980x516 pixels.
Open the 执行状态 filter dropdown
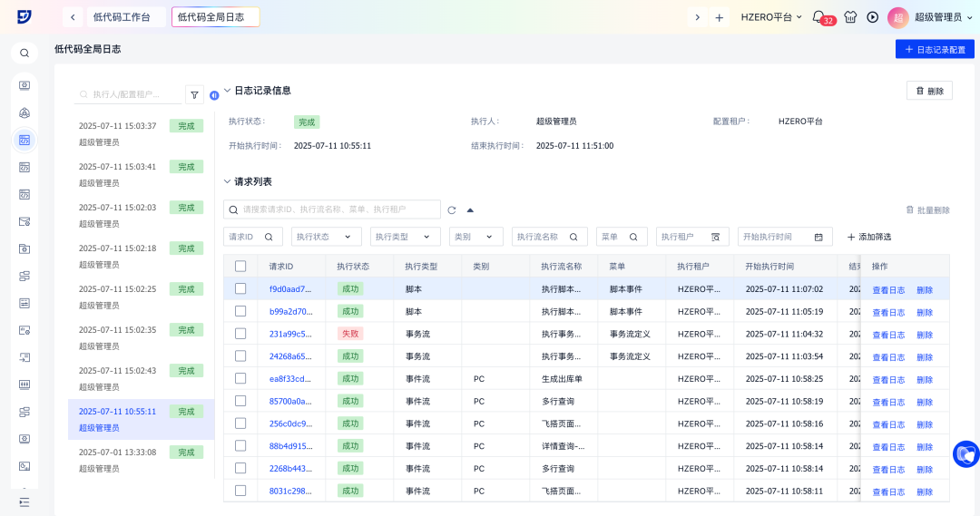(x=326, y=237)
